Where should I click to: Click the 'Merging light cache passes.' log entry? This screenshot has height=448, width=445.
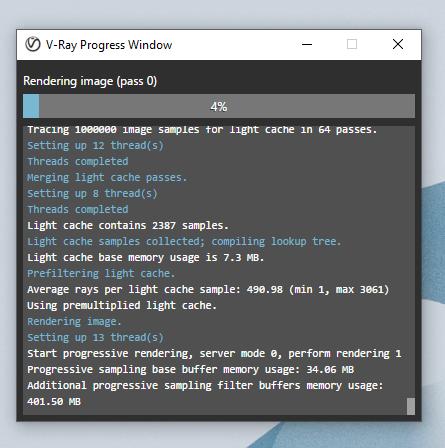107,178
